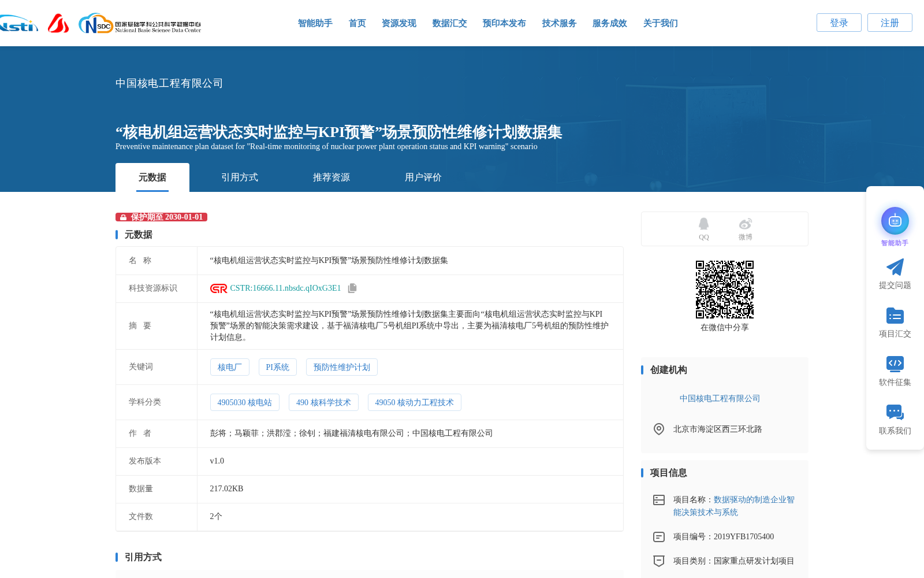The image size is (924, 578).
Task: Click 中国核电工程有限公司 in the banner header
Action: (169, 83)
